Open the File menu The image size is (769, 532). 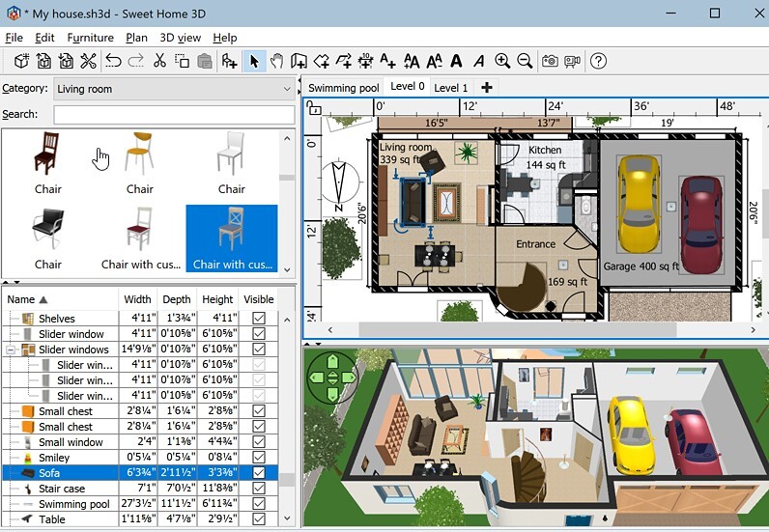[x=14, y=38]
